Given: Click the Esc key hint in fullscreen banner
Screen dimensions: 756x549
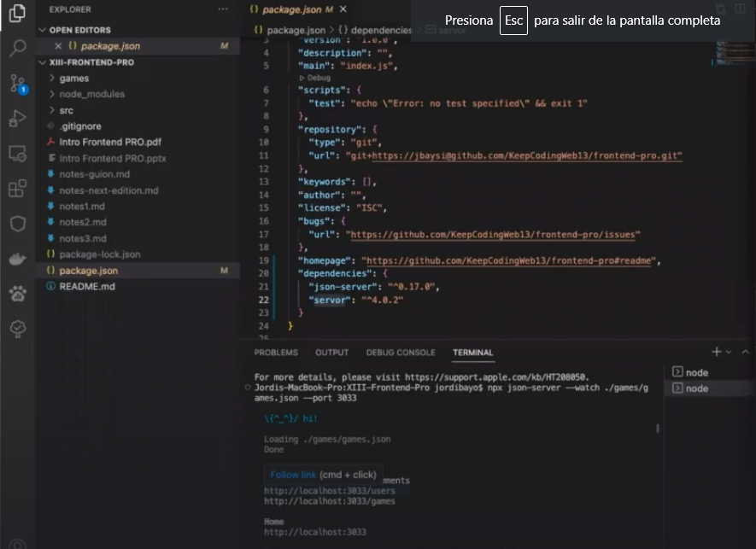Looking at the screenshot, I should 513,20.
